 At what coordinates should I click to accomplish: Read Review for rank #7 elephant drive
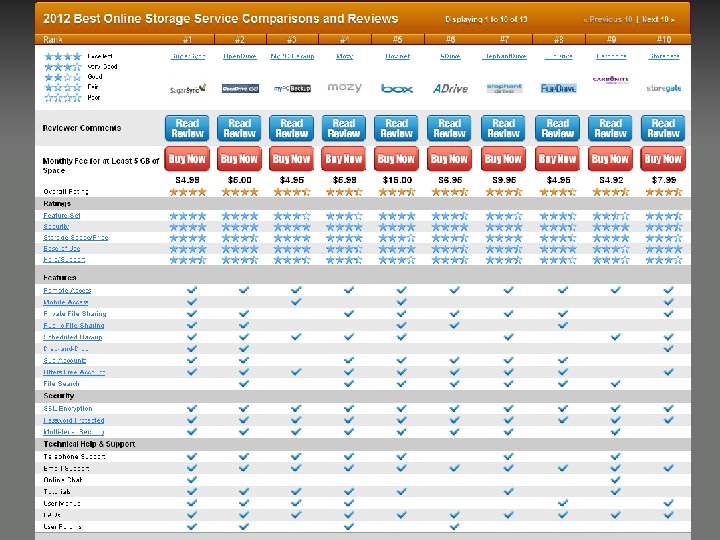tap(503, 128)
